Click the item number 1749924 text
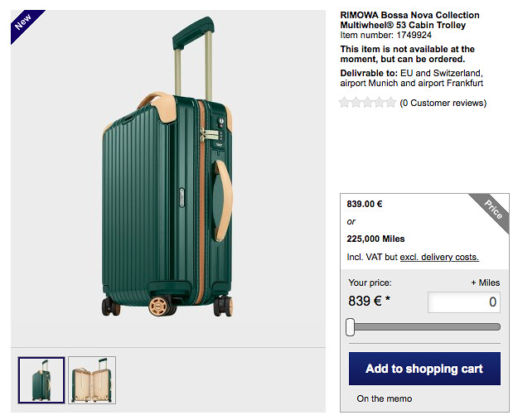Image resolution: width=518 pixels, height=420 pixels. tap(385, 36)
